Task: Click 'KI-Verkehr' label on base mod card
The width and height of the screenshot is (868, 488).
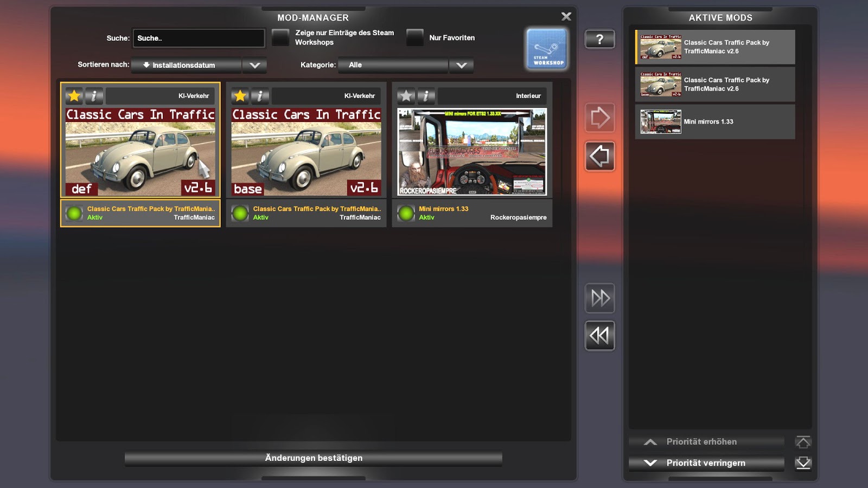Action: (360, 96)
